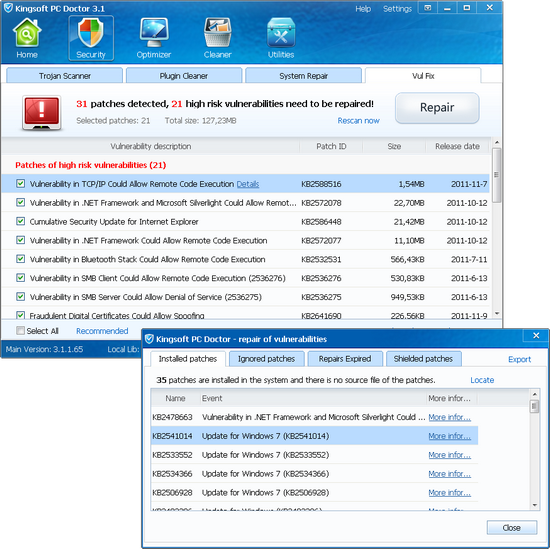Open the Shielded patches tab
Viewport: 550px width, 549px height.
(x=423, y=359)
